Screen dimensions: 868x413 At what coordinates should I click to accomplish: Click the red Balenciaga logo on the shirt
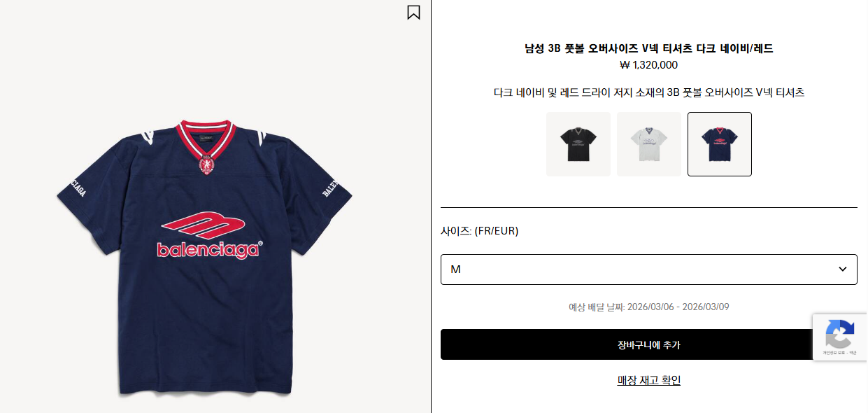pyautogui.click(x=208, y=234)
